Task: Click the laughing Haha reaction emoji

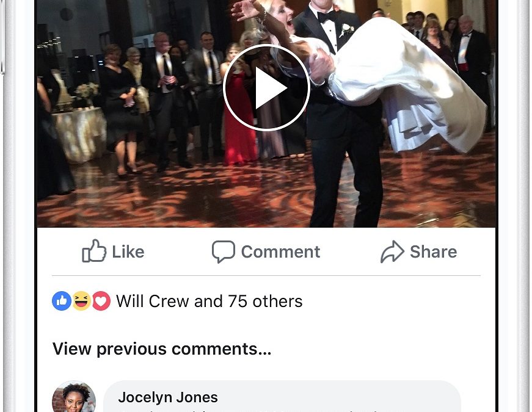Action: tap(81, 301)
